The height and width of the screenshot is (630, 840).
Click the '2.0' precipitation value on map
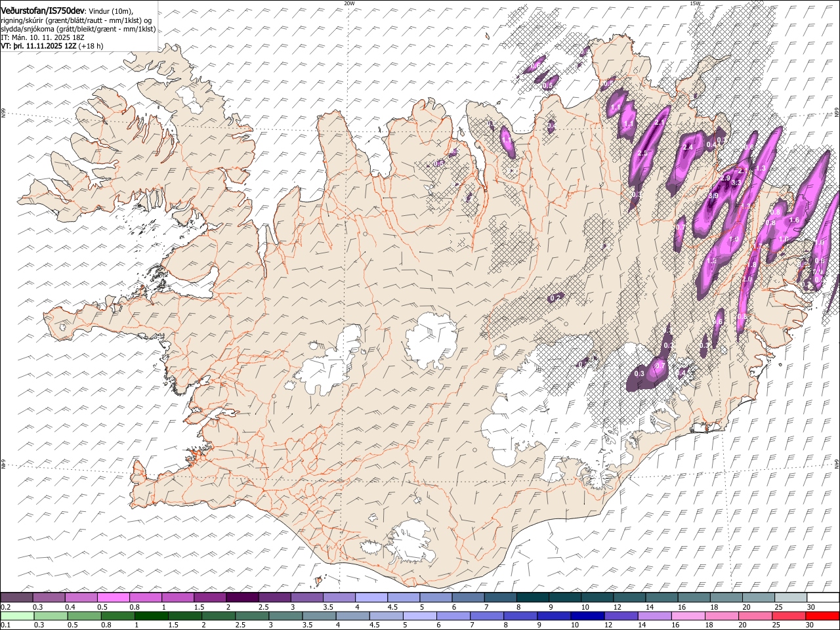click(747, 279)
